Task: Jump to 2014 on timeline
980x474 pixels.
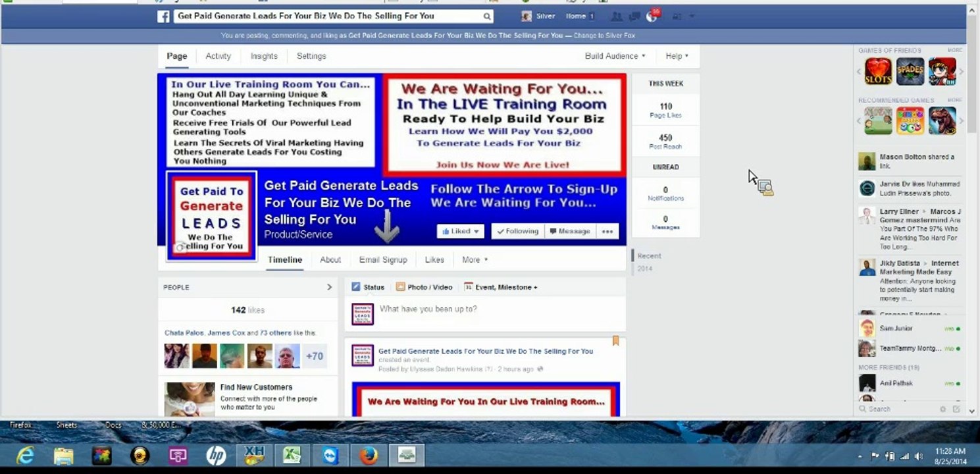Action: click(645, 269)
